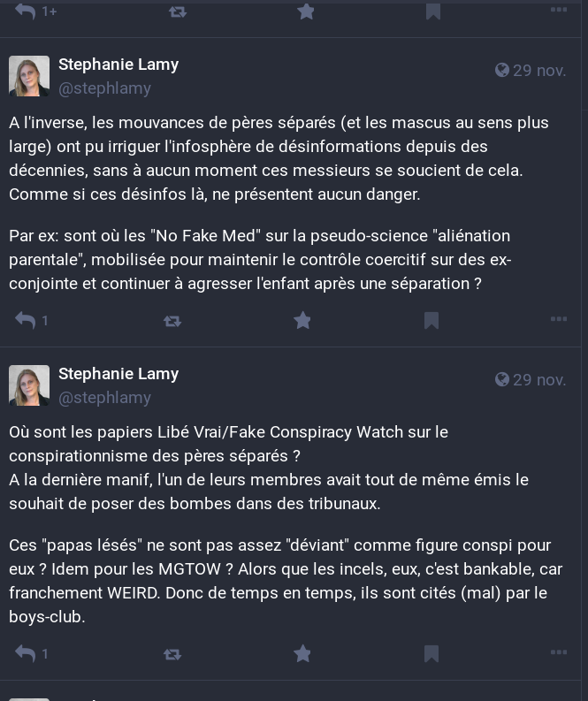This screenshot has width=588, height=701.
Task: Open Stephanie Lamy's profile from first post name
Action: tap(118, 65)
